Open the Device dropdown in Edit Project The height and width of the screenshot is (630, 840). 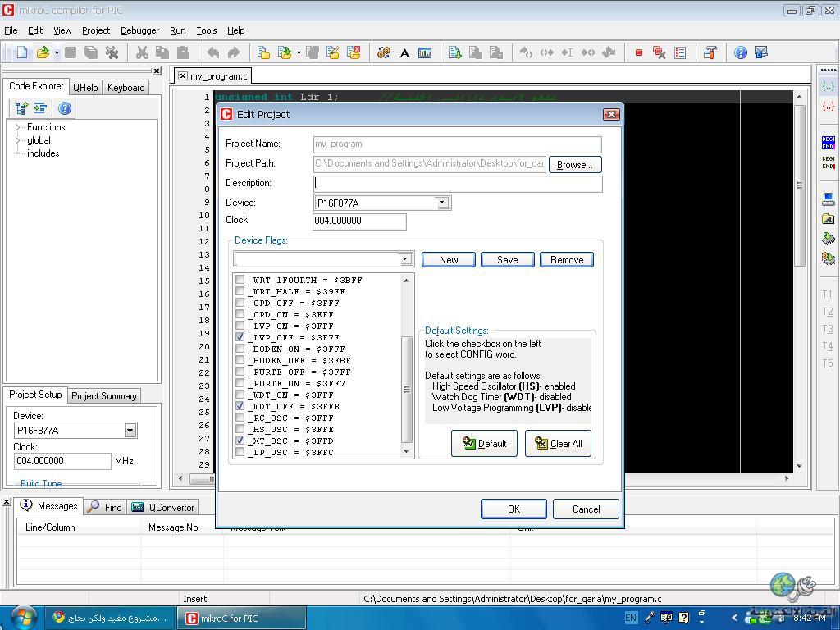click(442, 203)
